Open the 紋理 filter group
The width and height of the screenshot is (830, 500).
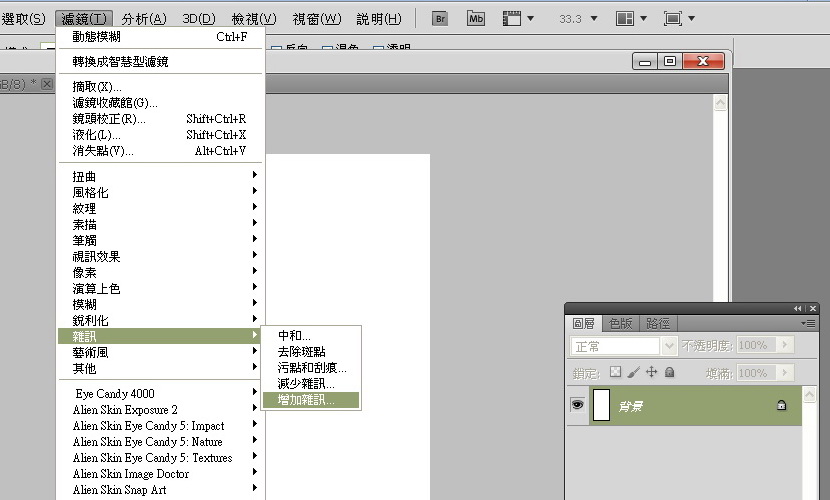159,208
